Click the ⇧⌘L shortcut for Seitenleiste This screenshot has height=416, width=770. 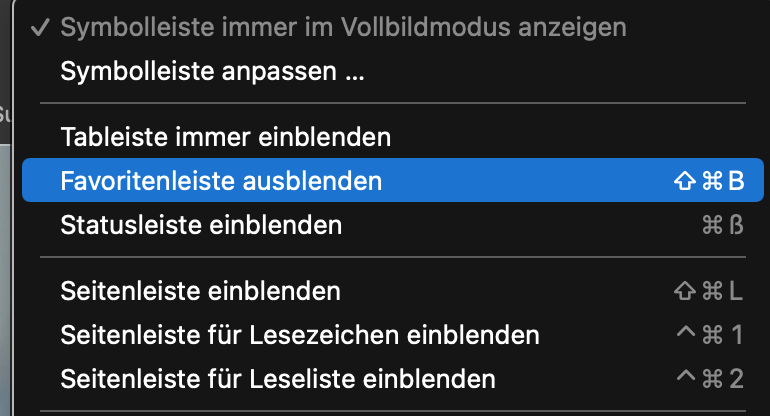pos(709,291)
